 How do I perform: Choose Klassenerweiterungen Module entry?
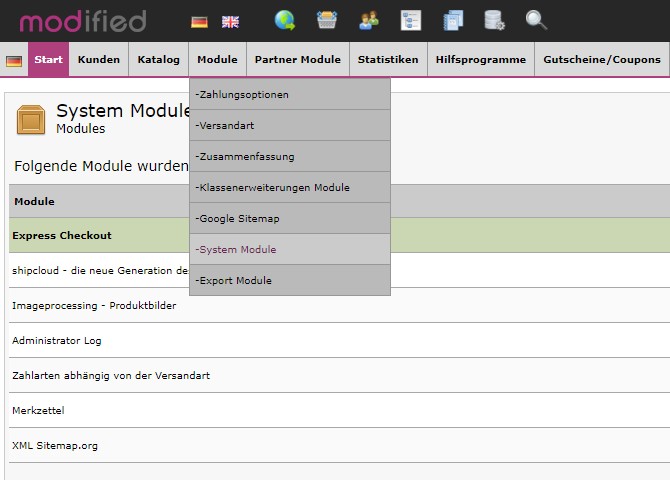click(290, 187)
